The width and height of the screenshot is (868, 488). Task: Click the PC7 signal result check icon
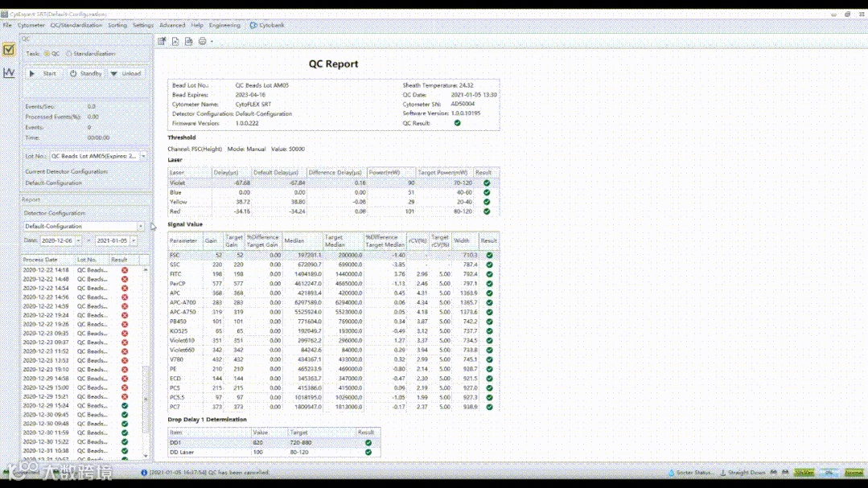pyautogui.click(x=489, y=407)
